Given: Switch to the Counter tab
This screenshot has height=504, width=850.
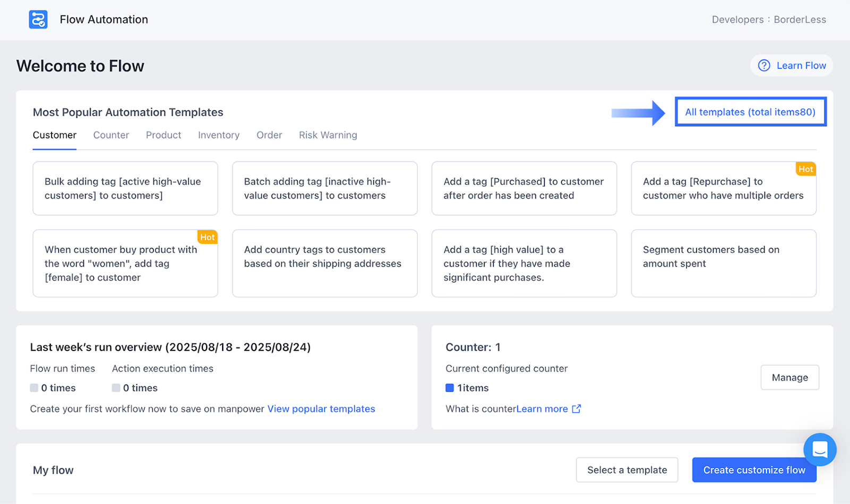Looking at the screenshot, I should (x=111, y=135).
